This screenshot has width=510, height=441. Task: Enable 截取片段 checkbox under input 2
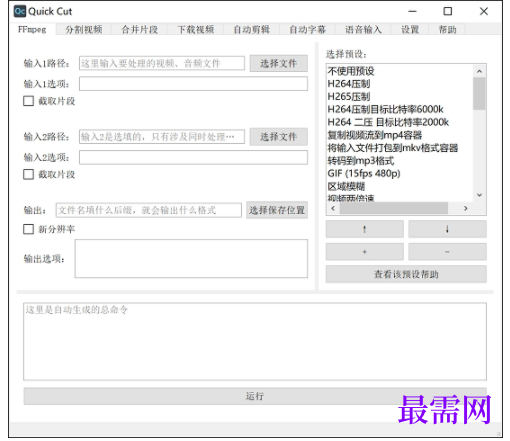pos(29,174)
